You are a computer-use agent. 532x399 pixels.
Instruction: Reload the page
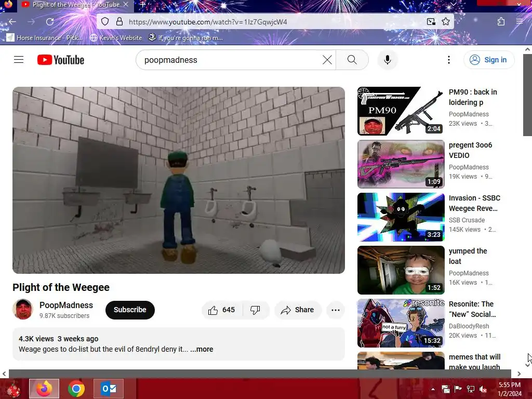point(50,22)
